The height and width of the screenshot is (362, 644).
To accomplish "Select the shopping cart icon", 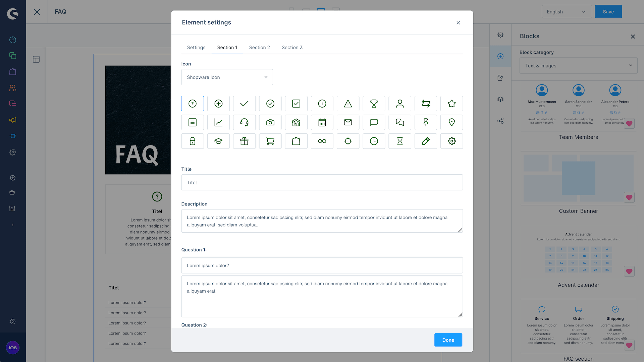I will click(x=270, y=141).
